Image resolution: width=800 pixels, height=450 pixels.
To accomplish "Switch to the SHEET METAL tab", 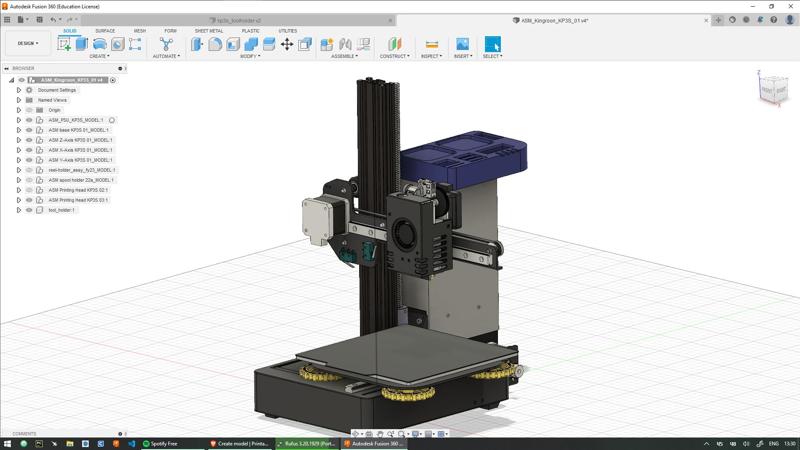I will (209, 31).
